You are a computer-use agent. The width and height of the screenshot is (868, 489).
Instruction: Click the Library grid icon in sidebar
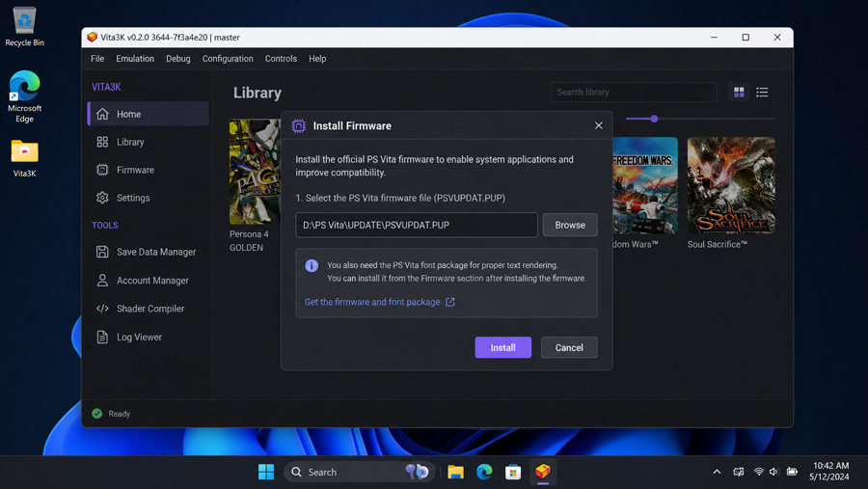[x=102, y=142]
